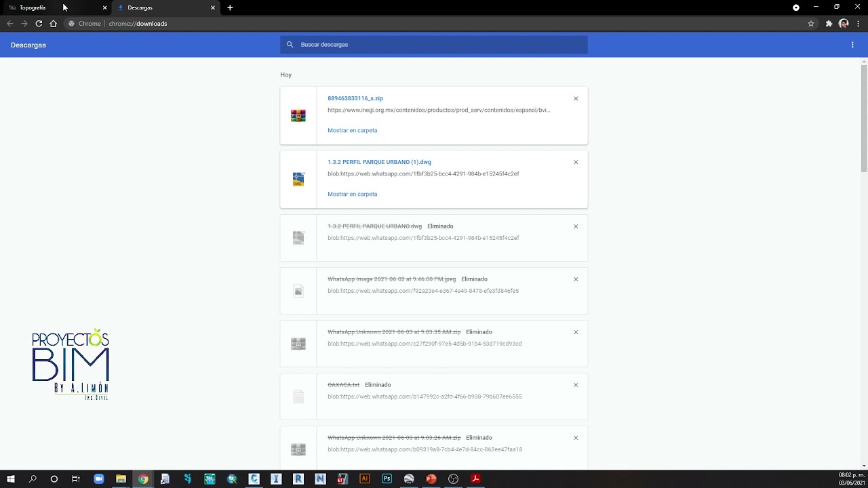Go back using the browser back arrow
The image size is (868, 488).
point(9,24)
